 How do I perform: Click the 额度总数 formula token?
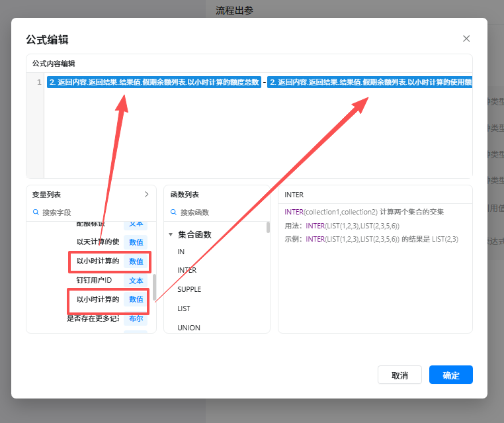coord(154,82)
